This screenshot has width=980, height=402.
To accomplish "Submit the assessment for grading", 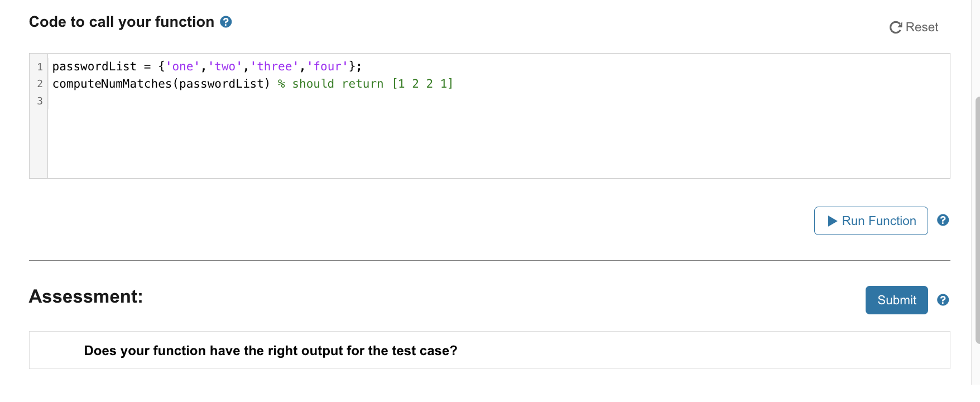I will click(896, 300).
